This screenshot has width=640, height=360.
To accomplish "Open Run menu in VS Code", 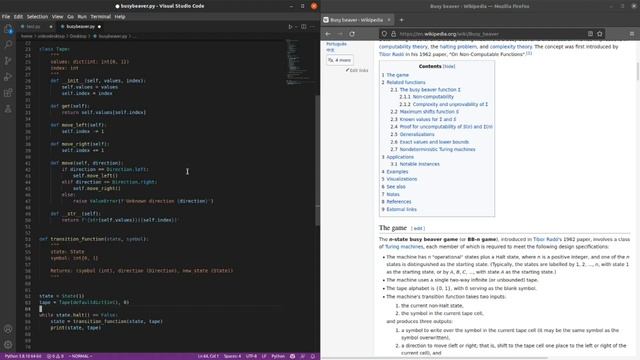I will [x=82, y=17].
